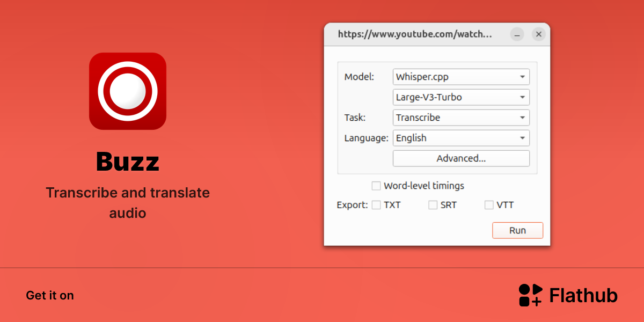The height and width of the screenshot is (322, 644).
Task: Click the 'Buzz' app name heading
Action: (x=128, y=162)
